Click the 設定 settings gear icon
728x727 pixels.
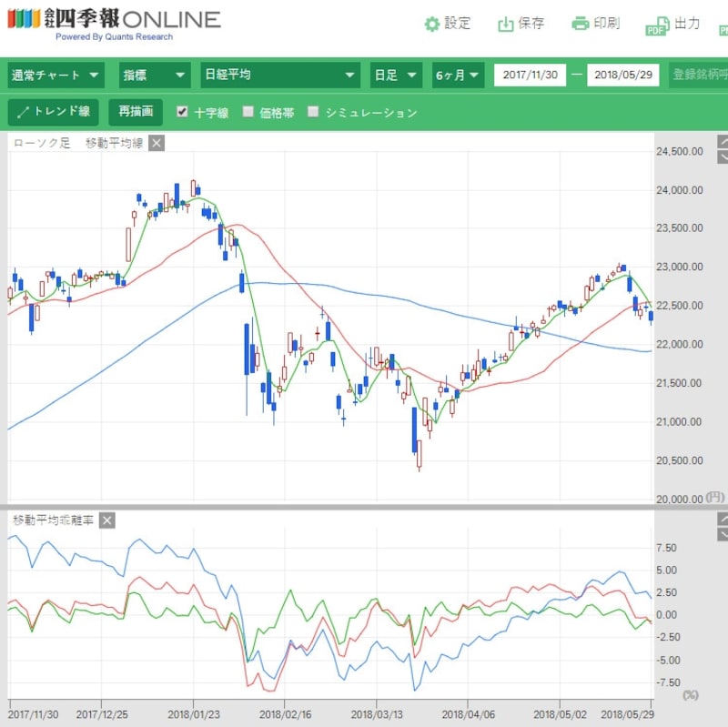[x=432, y=25]
